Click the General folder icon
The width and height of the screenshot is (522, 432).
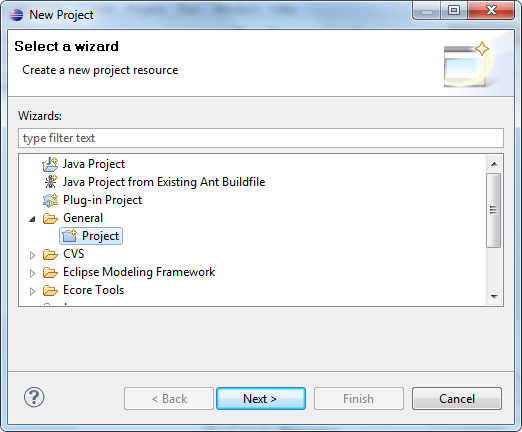click(x=50, y=218)
